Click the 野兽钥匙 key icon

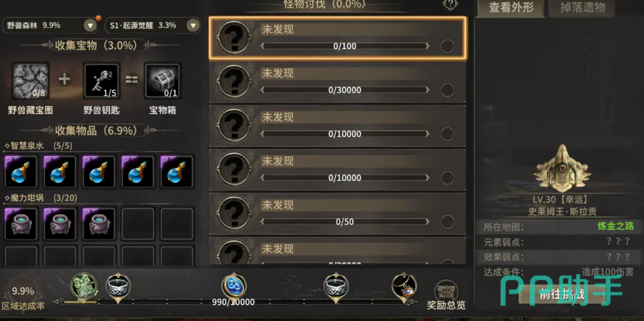[102, 81]
